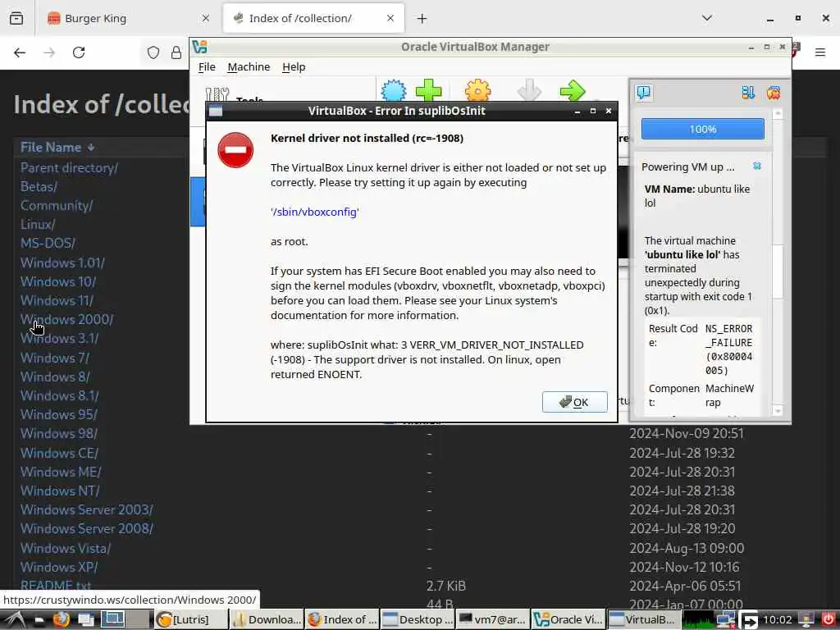
Task: Click the notification panel scroll-down arrow
Action: point(778,411)
